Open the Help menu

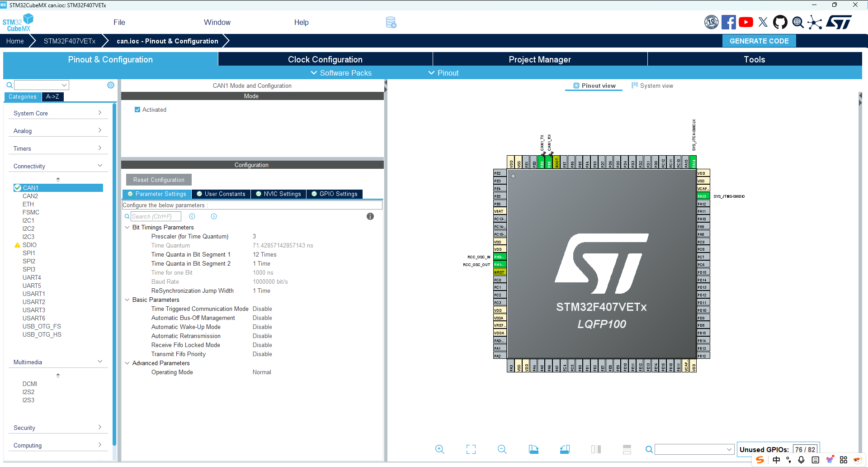[x=301, y=22]
